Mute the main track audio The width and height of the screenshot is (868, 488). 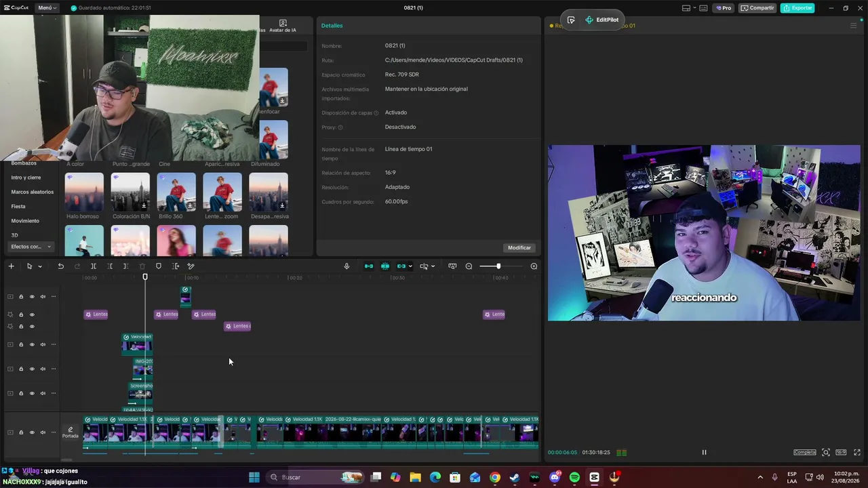[43, 432]
